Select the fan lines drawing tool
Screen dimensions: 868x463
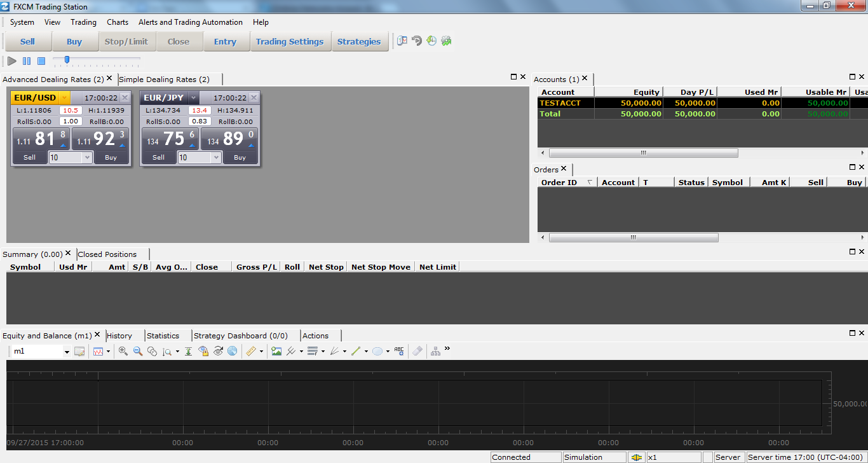[x=334, y=351]
